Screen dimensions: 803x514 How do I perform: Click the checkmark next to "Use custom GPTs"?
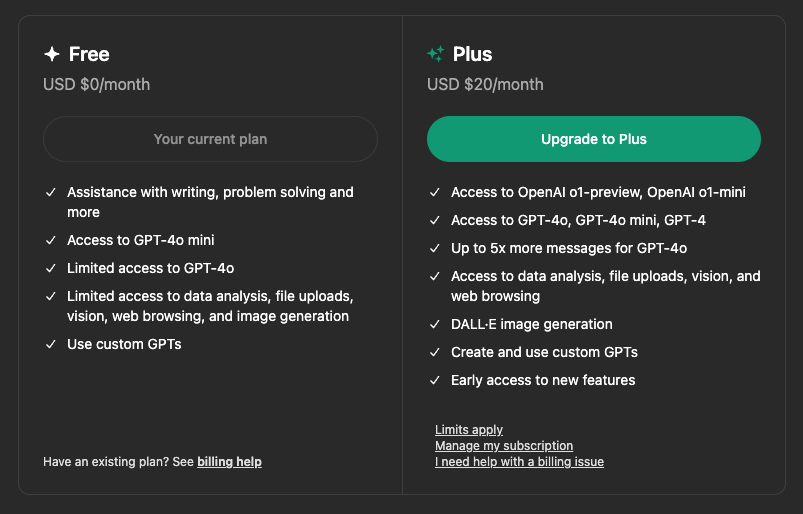tap(50, 344)
